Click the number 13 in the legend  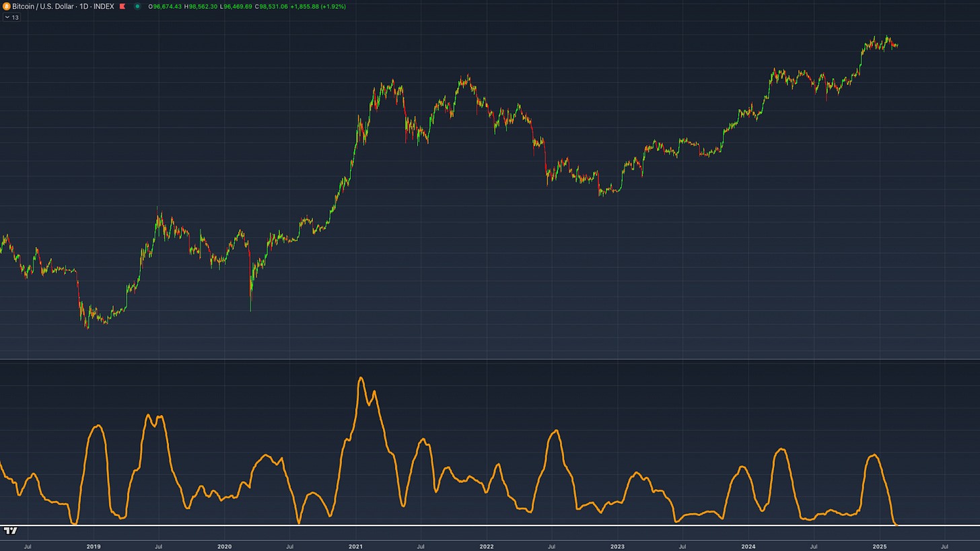15,17
